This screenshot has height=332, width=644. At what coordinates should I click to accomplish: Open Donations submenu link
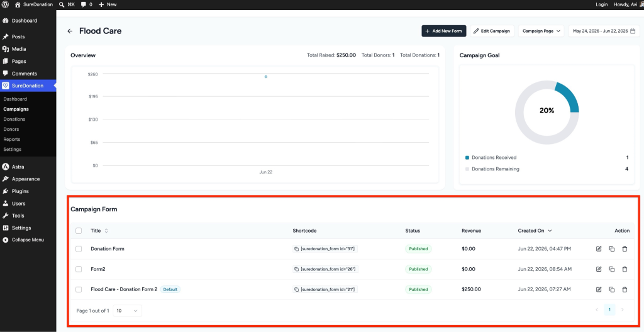coord(14,119)
